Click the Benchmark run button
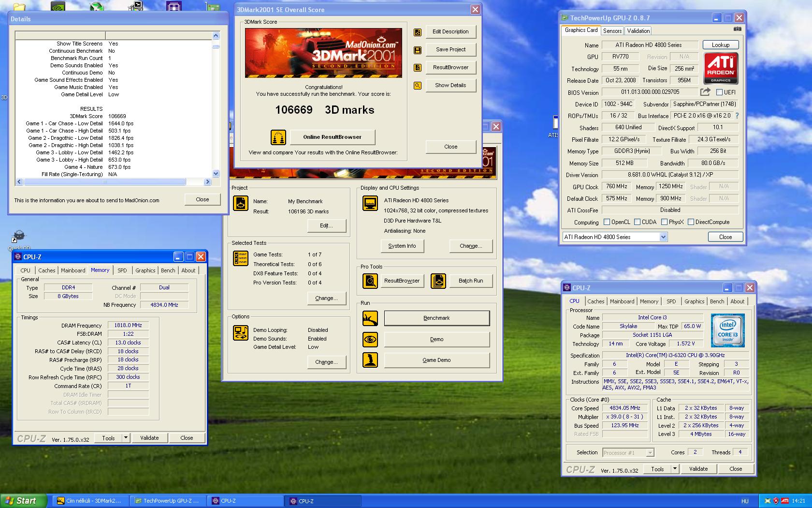The height and width of the screenshot is (508, 812). click(x=437, y=318)
